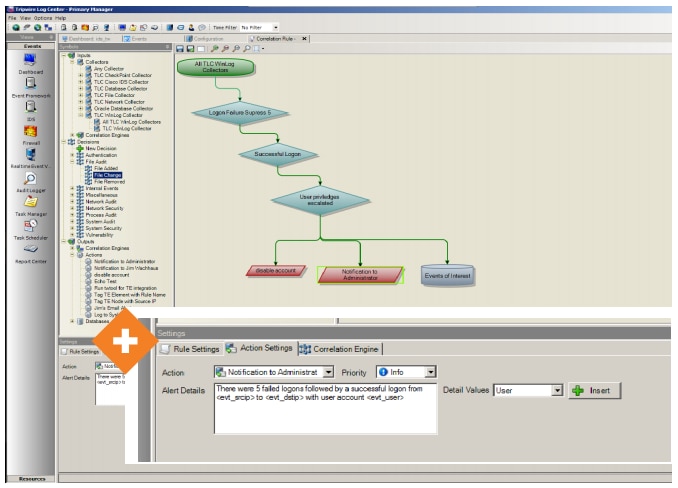The width and height of the screenshot is (678, 488).
Task: Open the File menu
Action: [x=12, y=18]
